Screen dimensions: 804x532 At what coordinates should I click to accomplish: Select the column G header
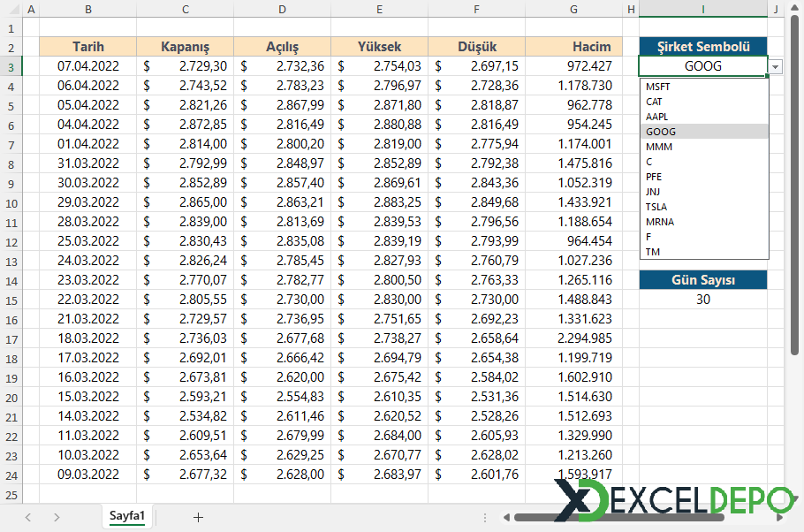pyautogui.click(x=573, y=9)
